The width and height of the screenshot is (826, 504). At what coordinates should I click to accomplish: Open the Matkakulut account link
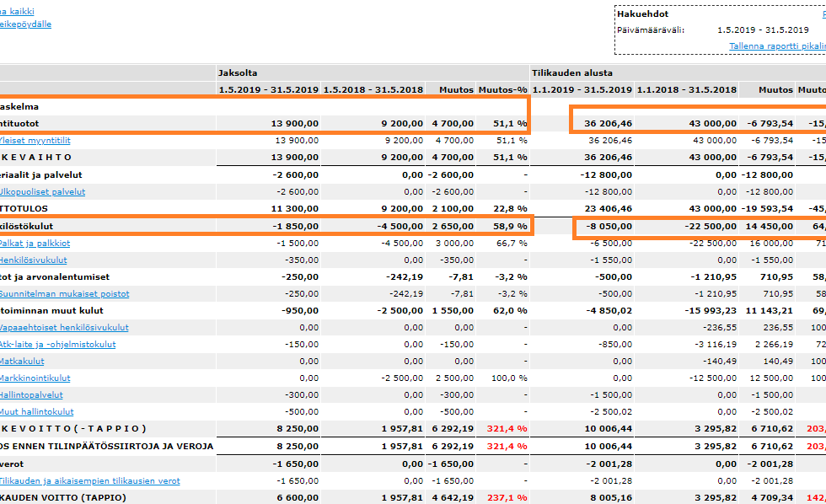pyautogui.click(x=22, y=362)
